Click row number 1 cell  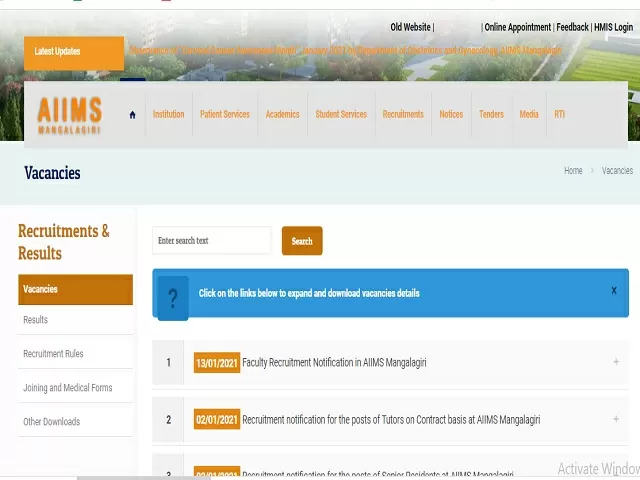[168, 362]
